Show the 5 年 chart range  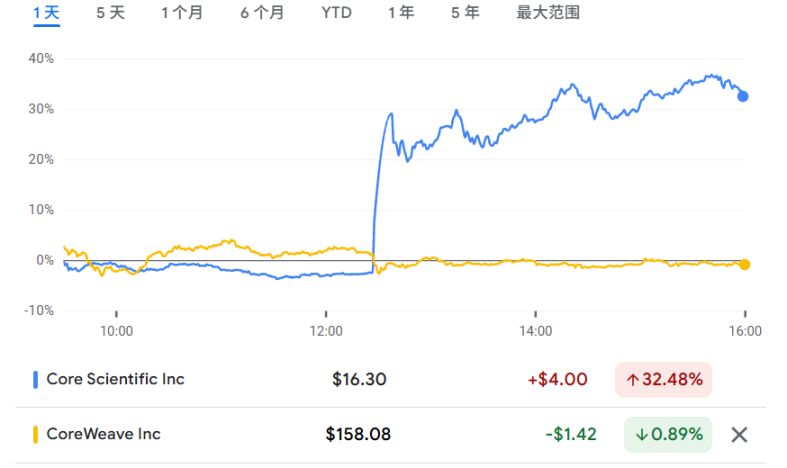(465, 13)
